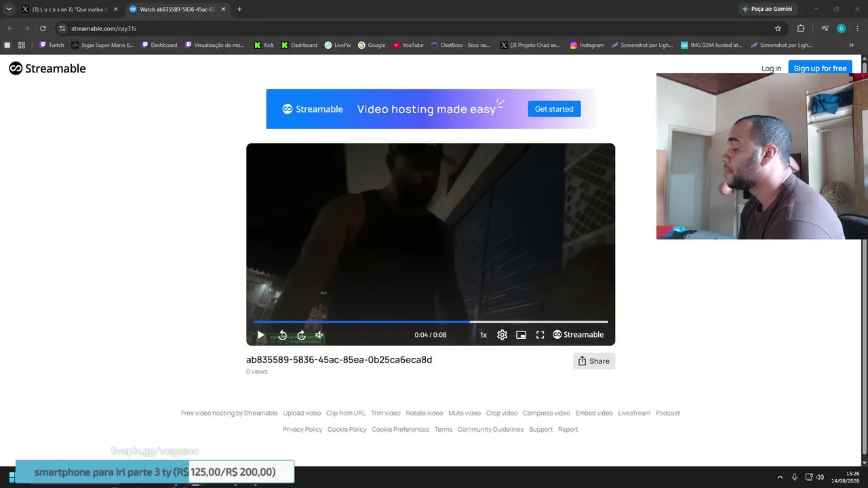Open the Privacy Policy link

[x=302, y=429]
